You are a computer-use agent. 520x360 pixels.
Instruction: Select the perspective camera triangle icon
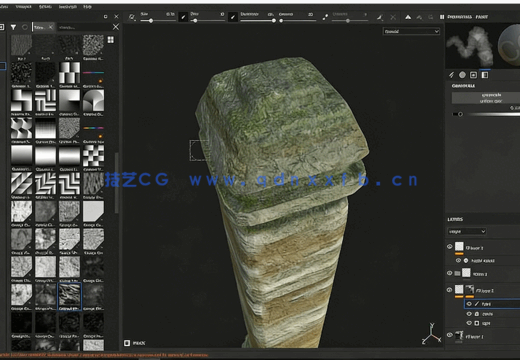(408, 17)
